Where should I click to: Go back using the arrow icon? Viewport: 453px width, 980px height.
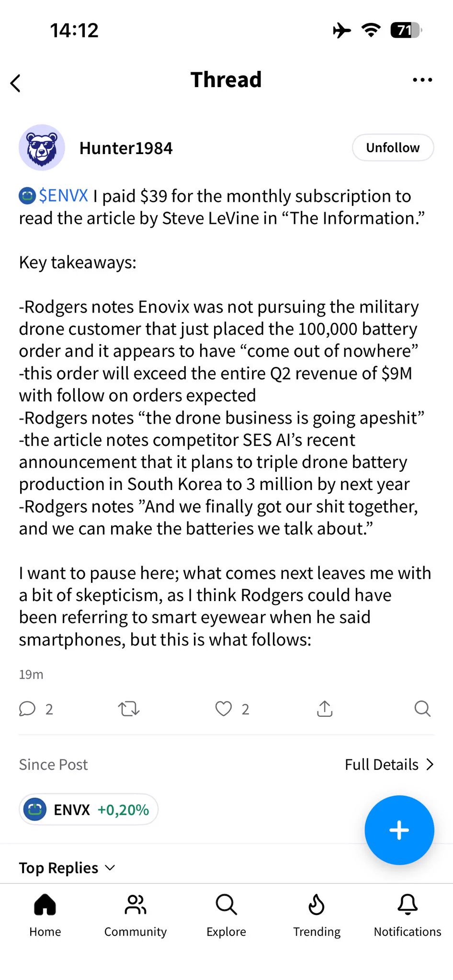click(x=15, y=83)
